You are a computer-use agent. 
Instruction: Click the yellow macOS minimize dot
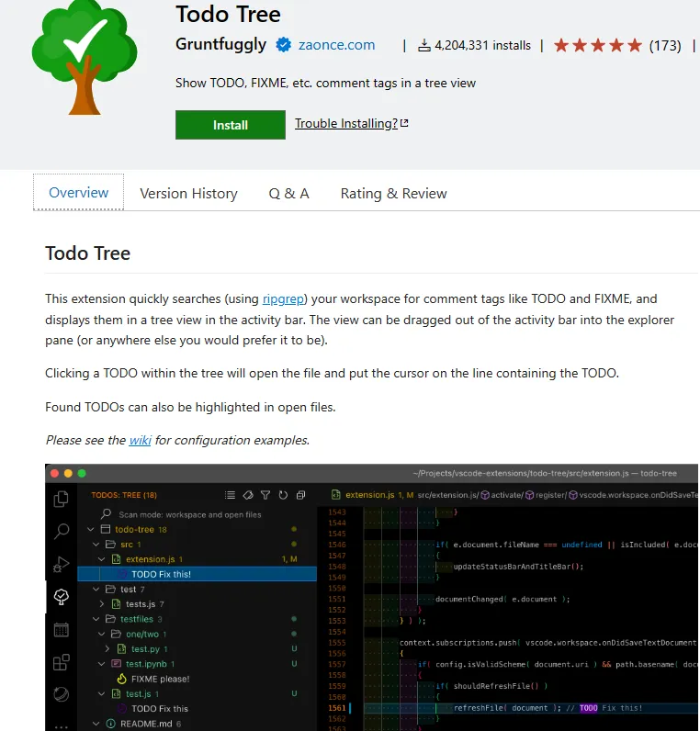tap(68, 474)
